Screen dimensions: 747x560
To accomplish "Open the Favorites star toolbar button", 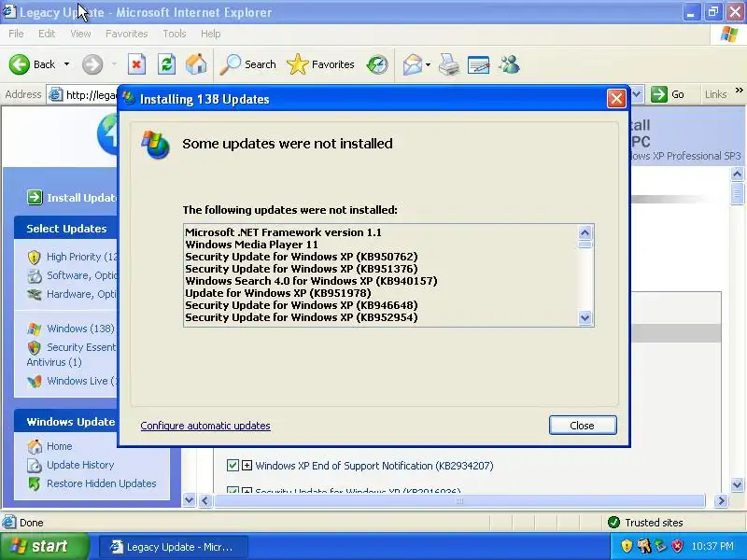I will [x=320, y=64].
